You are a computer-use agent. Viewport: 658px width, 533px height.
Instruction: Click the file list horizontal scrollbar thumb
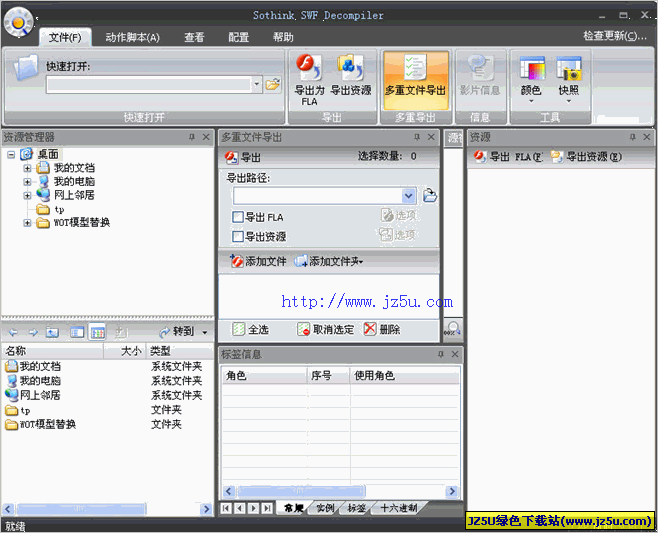pyautogui.click(x=81, y=509)
